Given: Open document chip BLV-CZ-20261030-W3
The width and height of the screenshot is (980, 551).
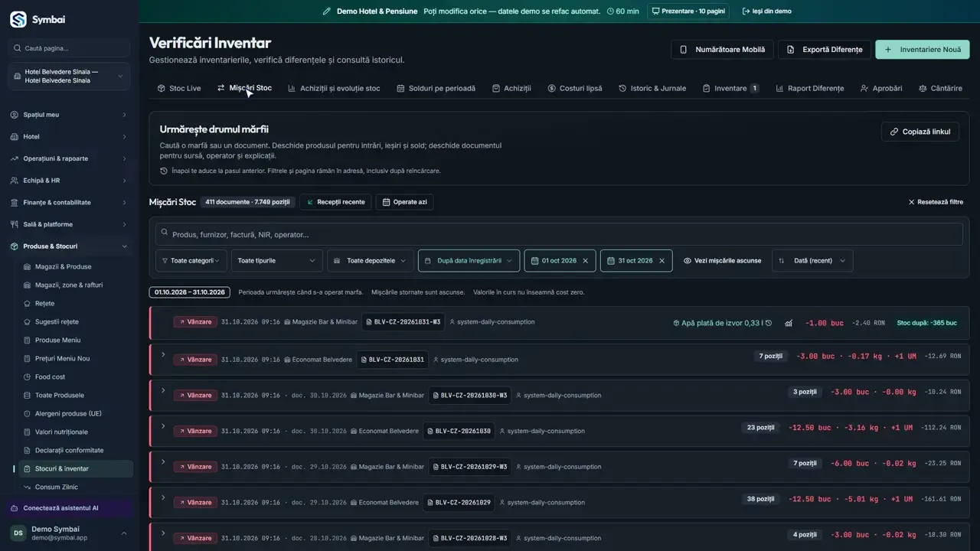Looking at the screenshot, I should [470, 396].
